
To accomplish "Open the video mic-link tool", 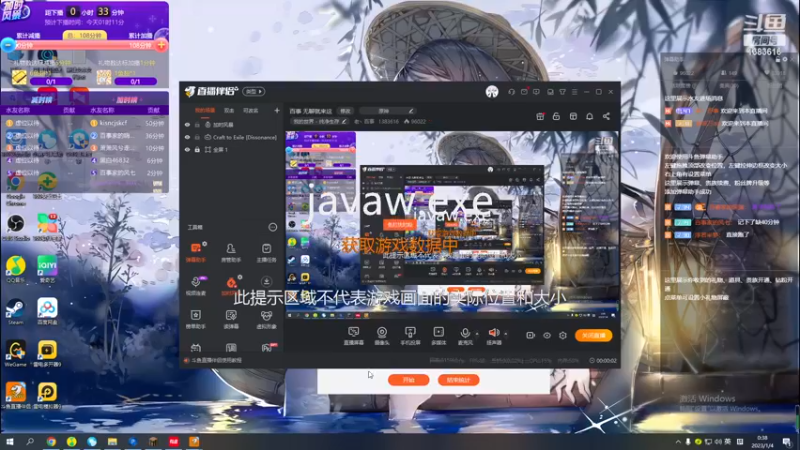I will tap(196, 286).
